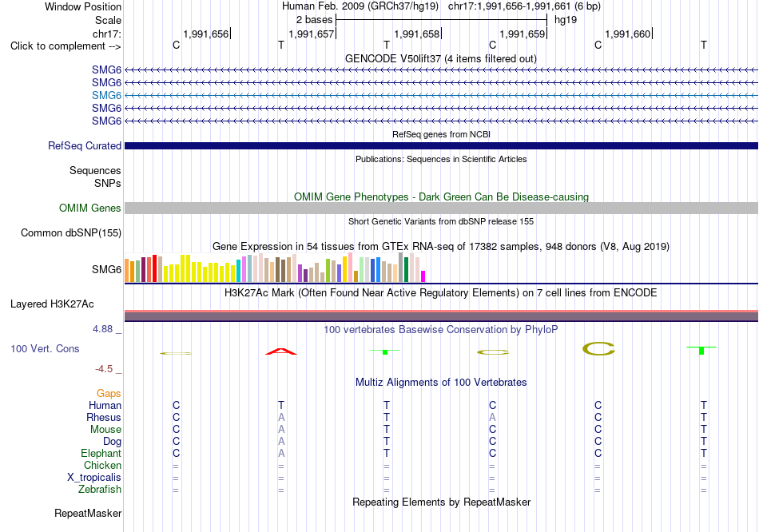The width and height of the screenshot is (759, 532).
Task: Click the Gaps row label
Action: [x=109, y=394]
